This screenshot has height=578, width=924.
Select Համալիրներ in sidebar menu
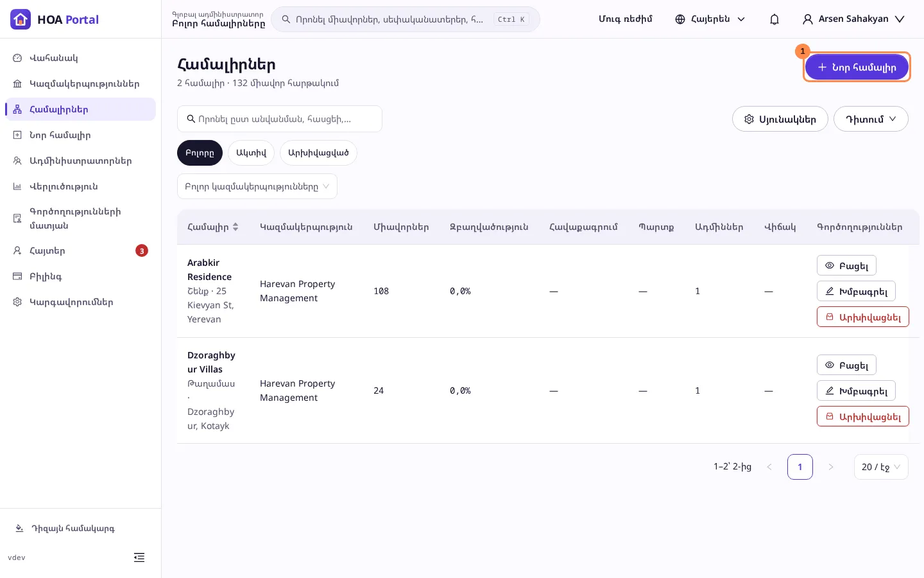tap(80, 109)
